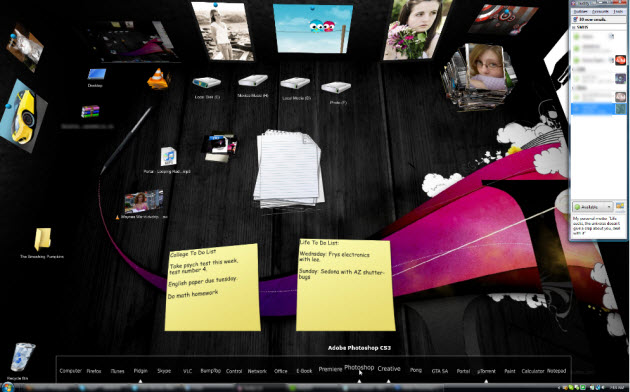Open the Recycle Bin icon
This screenshot has width=630, height=392.
pyautogui.click(x=22, y=357)
